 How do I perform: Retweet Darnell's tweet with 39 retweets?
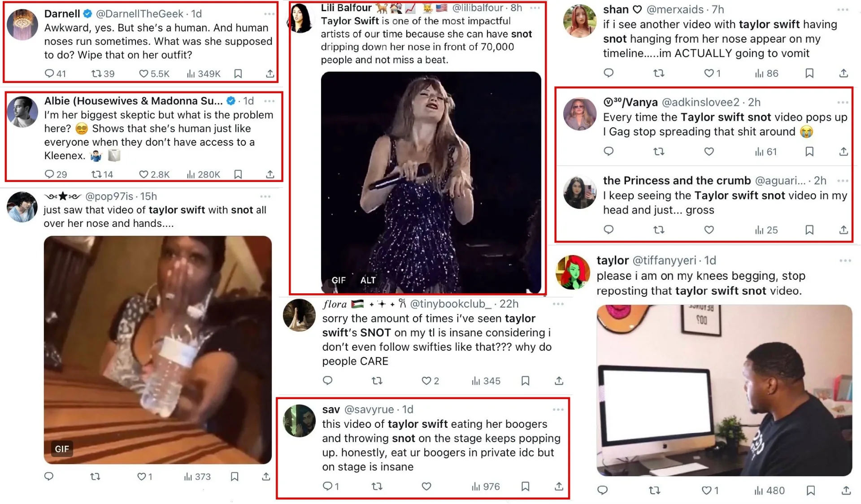click(x=96, y=74)
